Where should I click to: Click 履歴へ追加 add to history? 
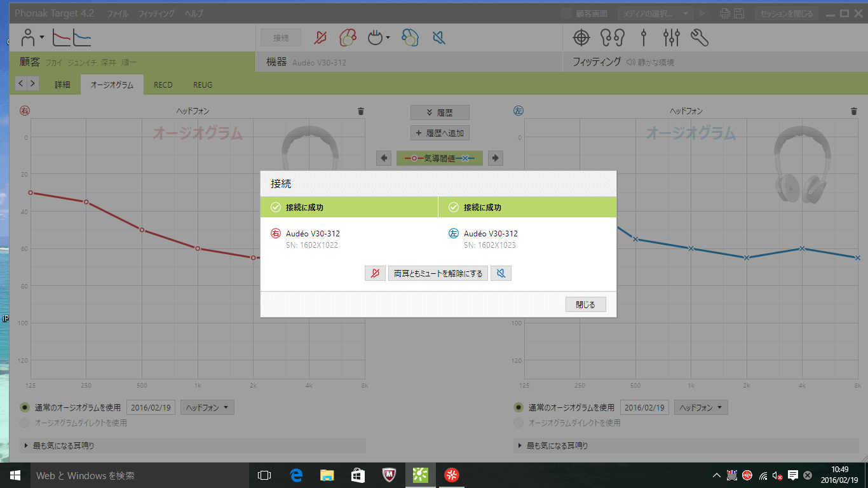tap(440, 133)
